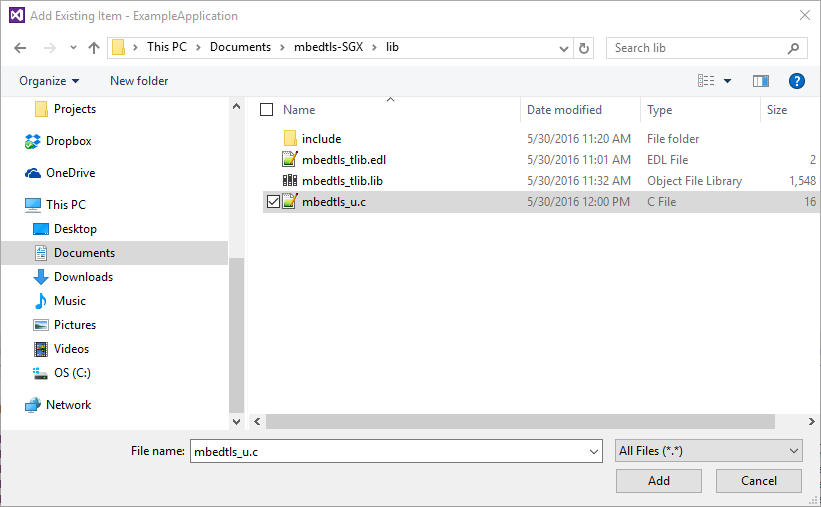Create a New folder
Viewport: 821px width, 507px height.
click(139, 81)
